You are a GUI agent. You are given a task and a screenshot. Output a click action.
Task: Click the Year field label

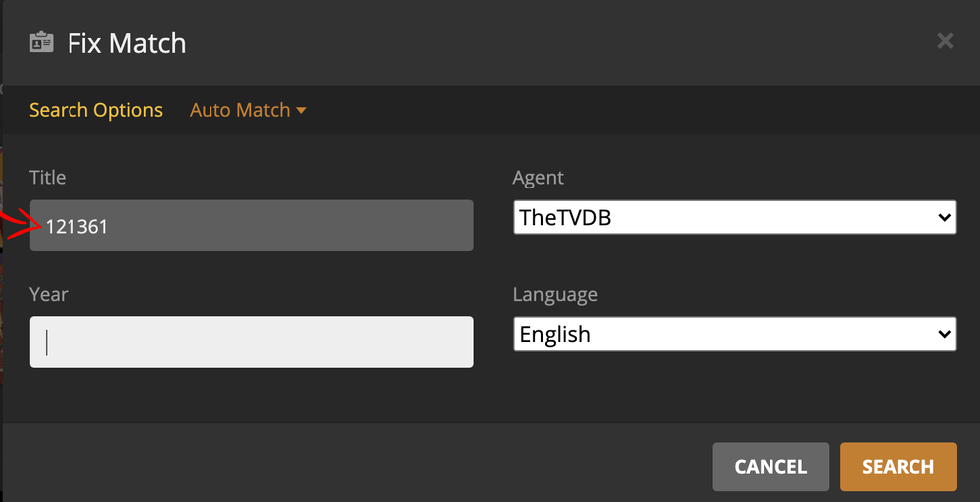[49, 294]
